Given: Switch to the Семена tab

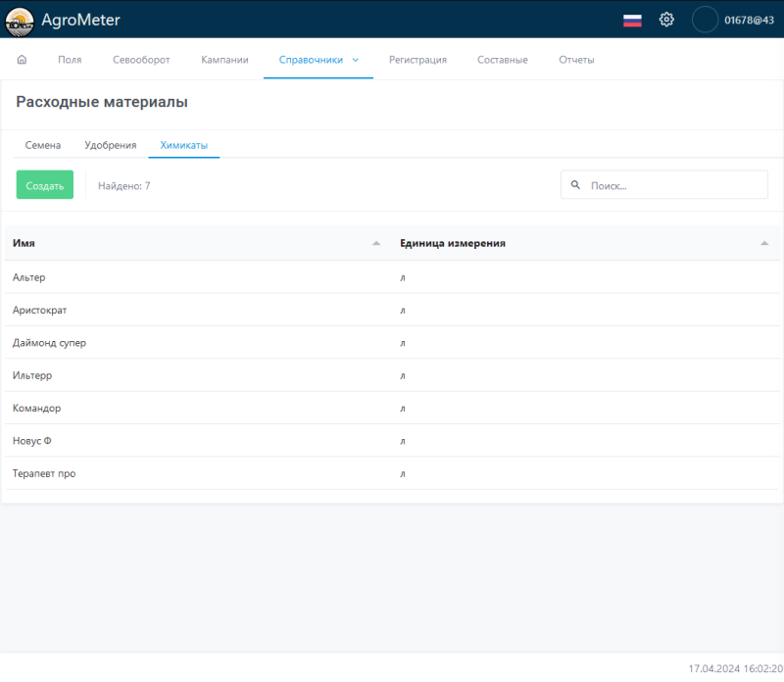Looking at the screenshot, I should 43,145.
